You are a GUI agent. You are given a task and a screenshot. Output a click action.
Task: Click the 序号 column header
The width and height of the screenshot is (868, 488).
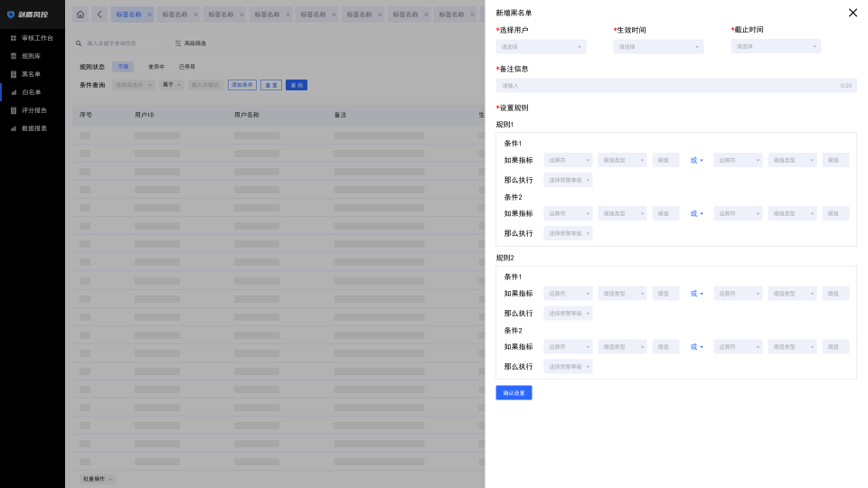[x=86, y=115]
